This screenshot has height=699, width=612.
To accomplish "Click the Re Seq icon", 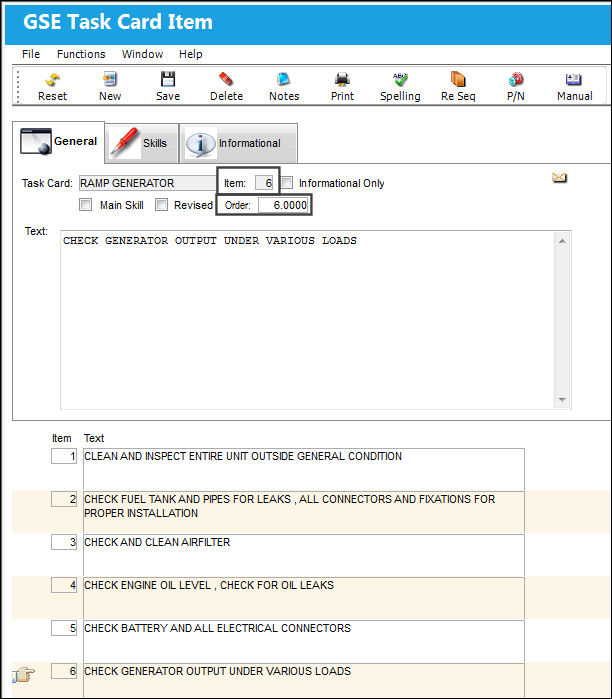I will (458, 86).
